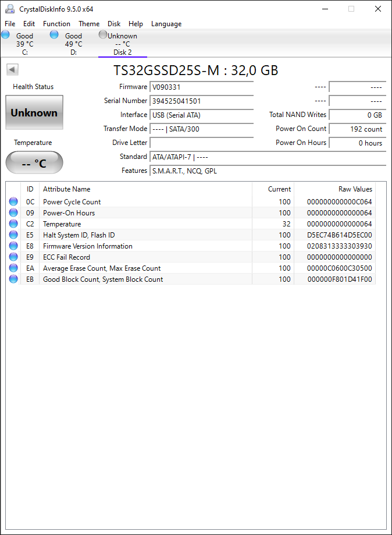Open the Function menu
392x535 pixels.
[x=56, y=24]
